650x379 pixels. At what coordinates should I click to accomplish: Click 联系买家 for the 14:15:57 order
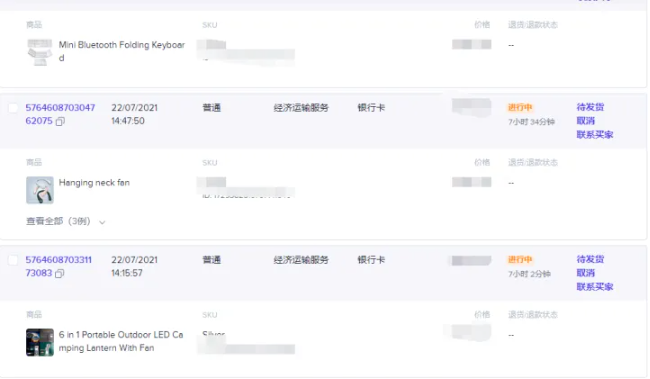(594, 287)
